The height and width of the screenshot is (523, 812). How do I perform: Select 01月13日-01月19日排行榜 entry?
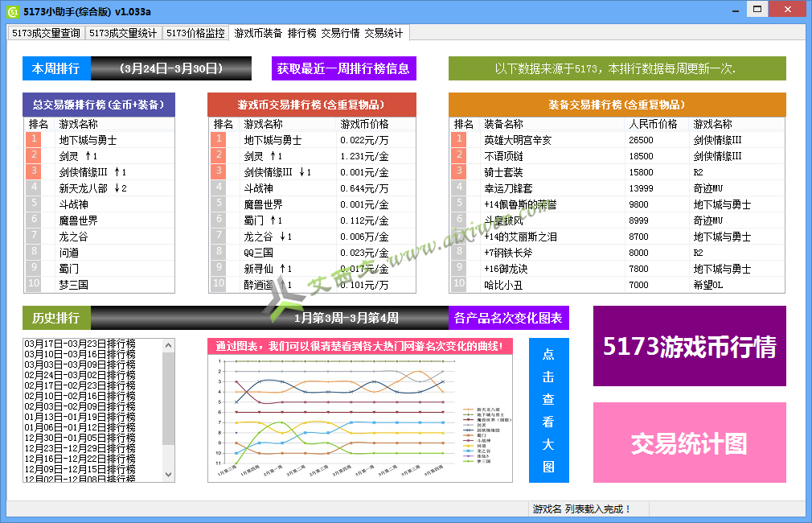pyautogui.click(x=80, y=417)
